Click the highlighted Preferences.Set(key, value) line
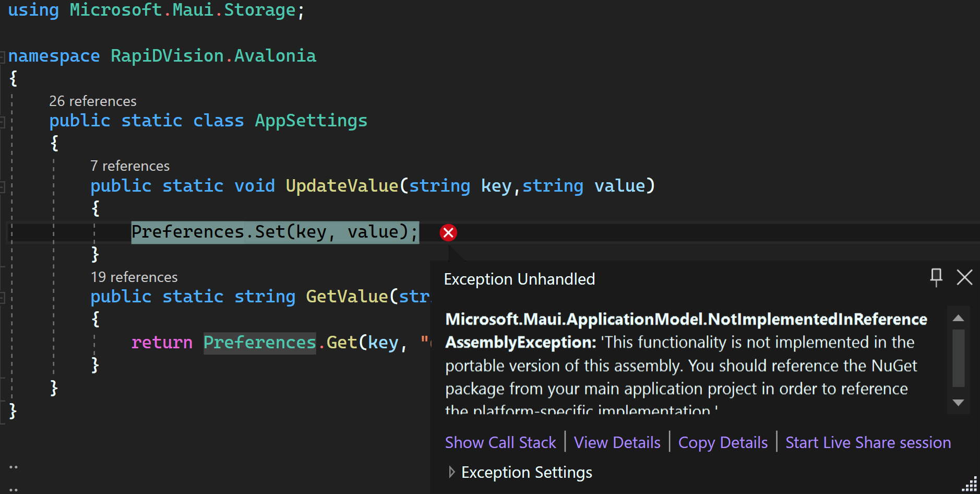 275,232
